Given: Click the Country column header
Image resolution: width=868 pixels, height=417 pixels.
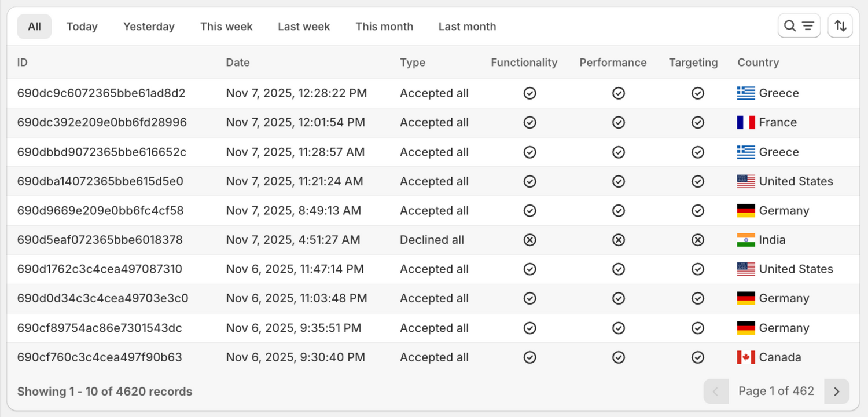Looking at the screenshot, I should (758, 63).
